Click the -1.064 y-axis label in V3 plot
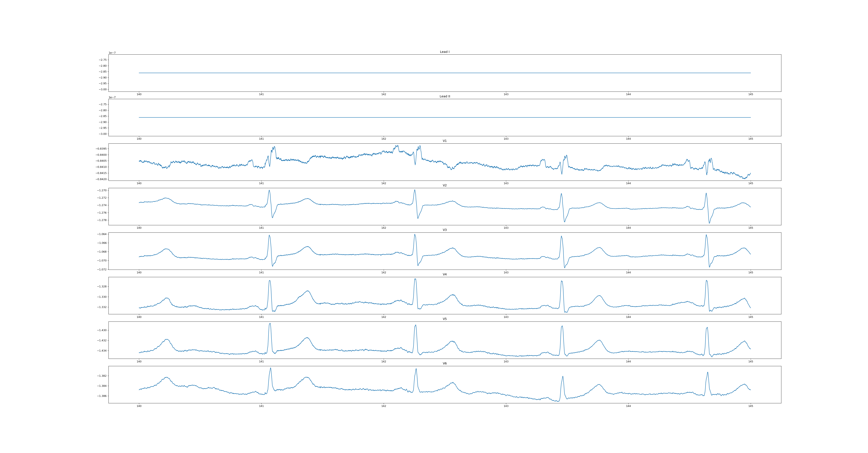 point(101,234)
